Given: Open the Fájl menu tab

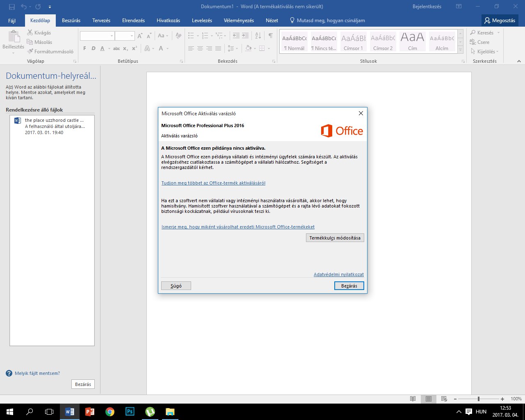Looking at the screenshot, I should pyautogui.click(x=12, y=21).
